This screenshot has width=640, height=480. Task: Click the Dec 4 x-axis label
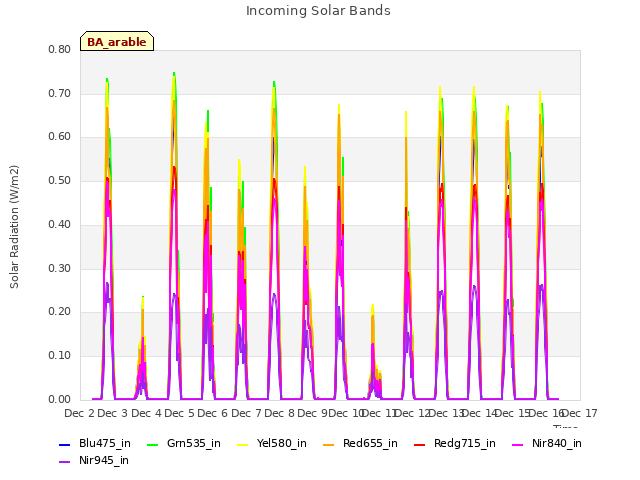pyautogui.click(x=147, y=413)
